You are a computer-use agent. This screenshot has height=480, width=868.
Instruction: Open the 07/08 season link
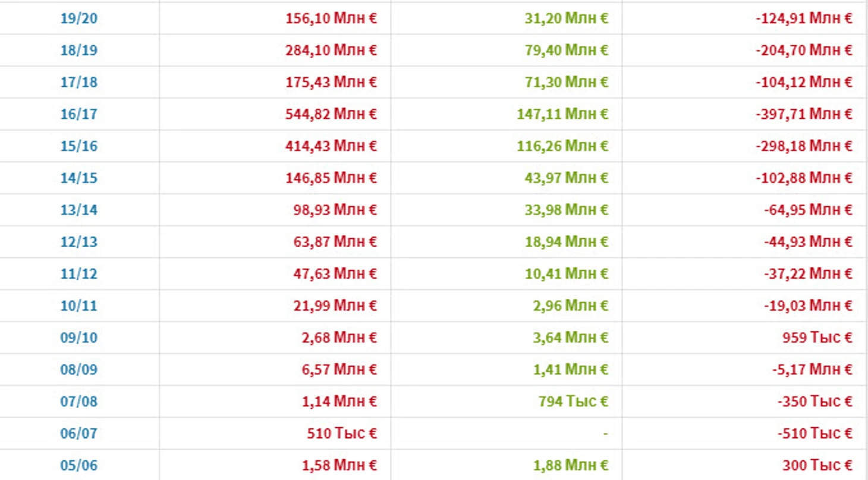[78, 402]
